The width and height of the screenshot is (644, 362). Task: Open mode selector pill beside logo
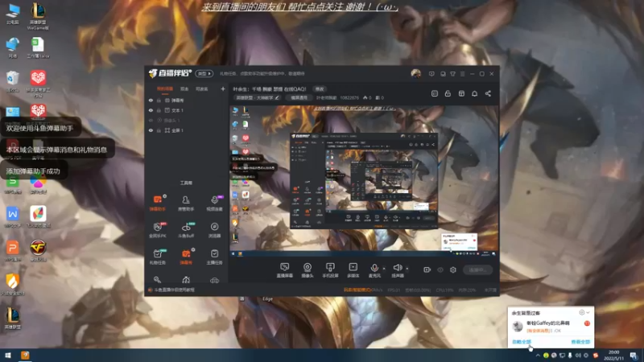pyautogui.click(x=204, y=73)
